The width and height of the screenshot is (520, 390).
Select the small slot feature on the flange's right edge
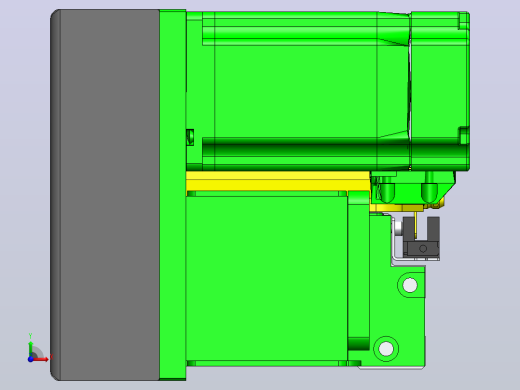[190, 137]
